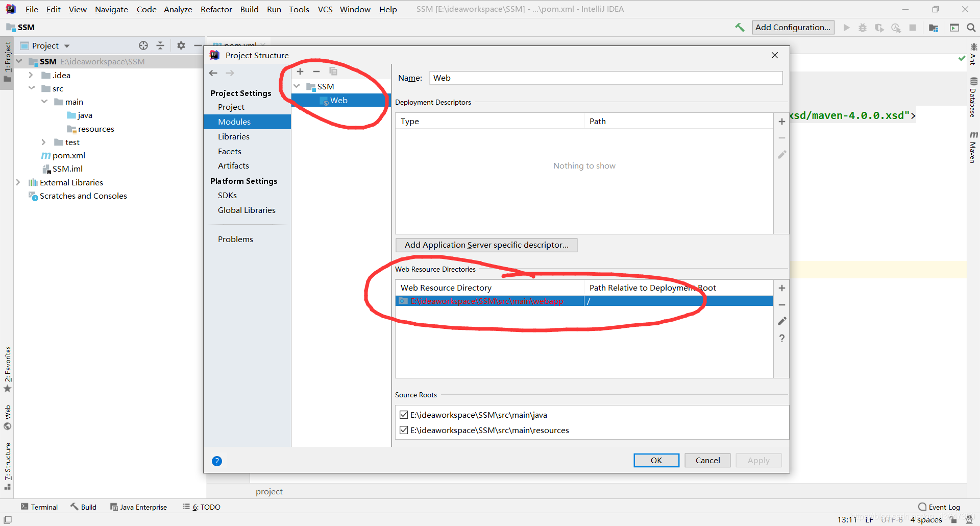Viewport: 980px width, 526px height.
Task: Click the 4 spaces indent setting
Action: point(926,520)
